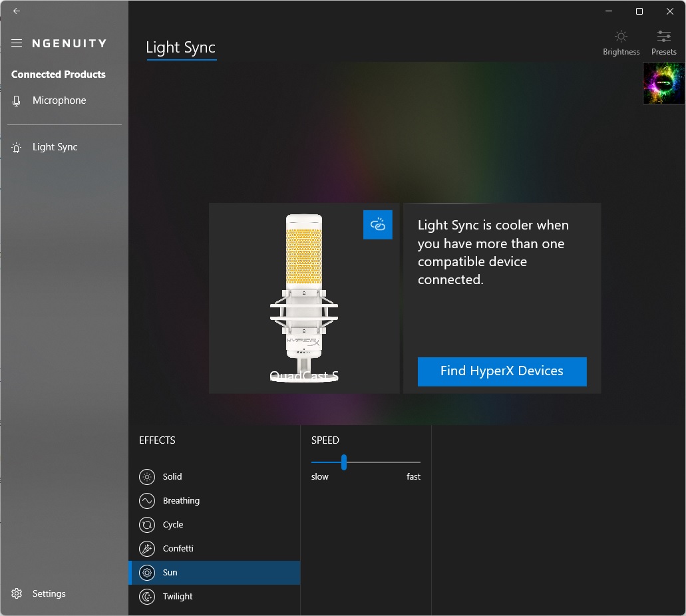Click the Breathing effect wave icon

click(x=147, y=501)
